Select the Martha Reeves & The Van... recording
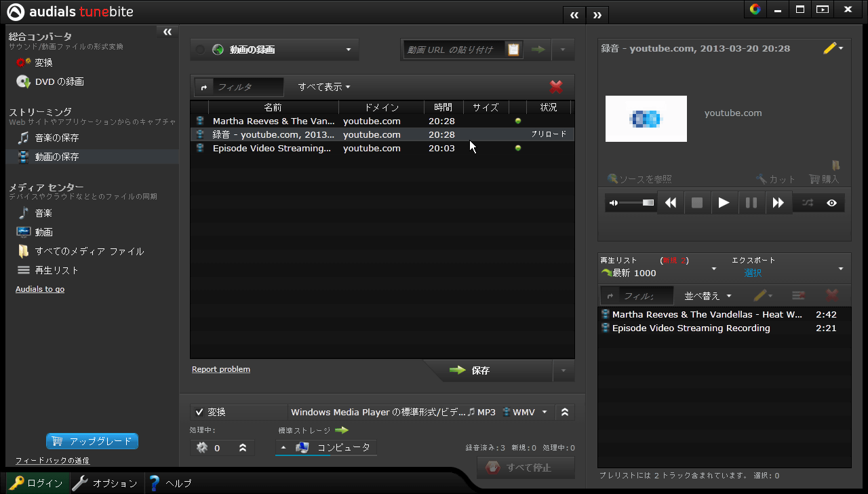 382,121
